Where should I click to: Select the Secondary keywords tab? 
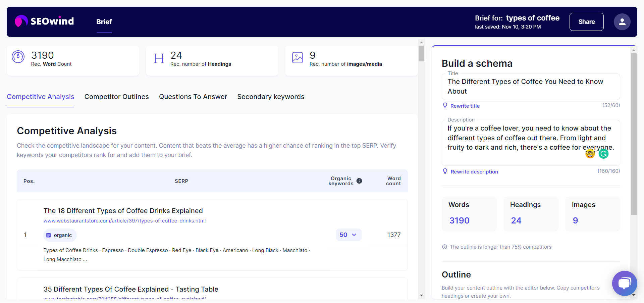(271, 97)
